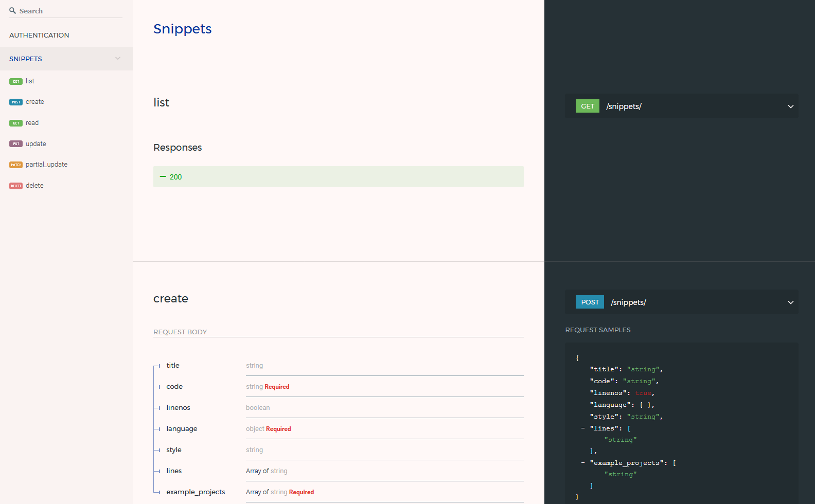Click the DELETE badge beside delete
The width and height of the screenshot is (815, 504).
pos(16,186)
